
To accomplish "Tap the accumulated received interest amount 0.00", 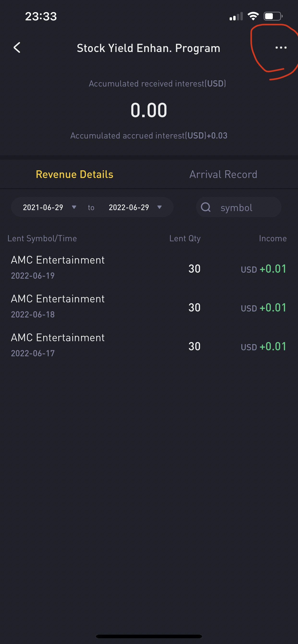I will 149,110.
